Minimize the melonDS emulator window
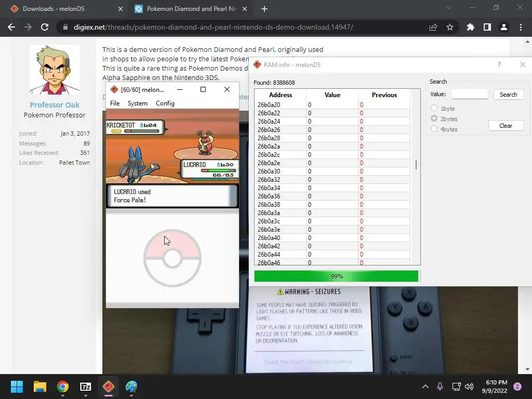Viewport: 532px width, 399px height. (x=180, y=89)
